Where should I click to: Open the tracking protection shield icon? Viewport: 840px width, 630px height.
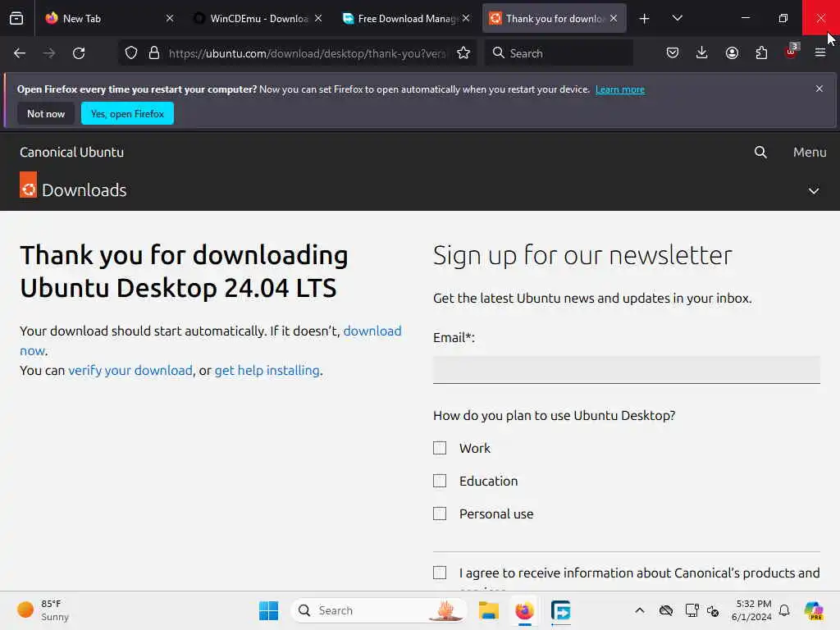pos(131,53)
